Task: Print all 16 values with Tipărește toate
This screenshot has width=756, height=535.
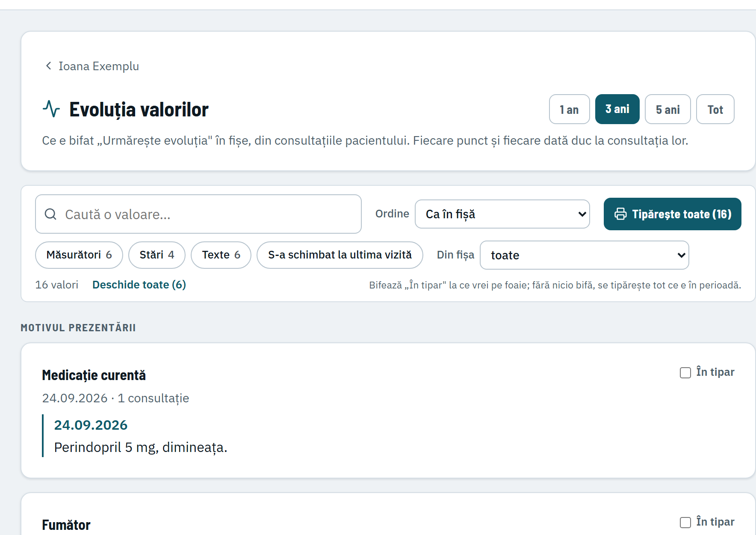Action: pyautogui.click(x=673, y=214)
